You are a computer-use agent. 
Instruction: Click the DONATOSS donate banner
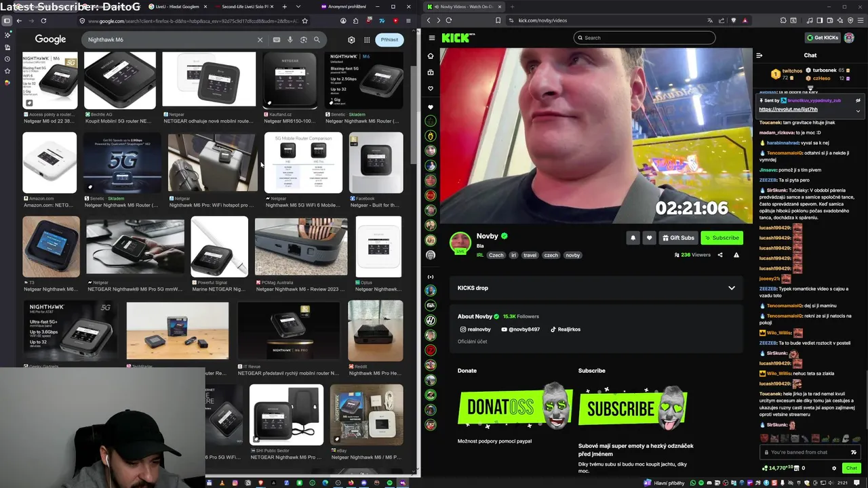coord(515,407)
